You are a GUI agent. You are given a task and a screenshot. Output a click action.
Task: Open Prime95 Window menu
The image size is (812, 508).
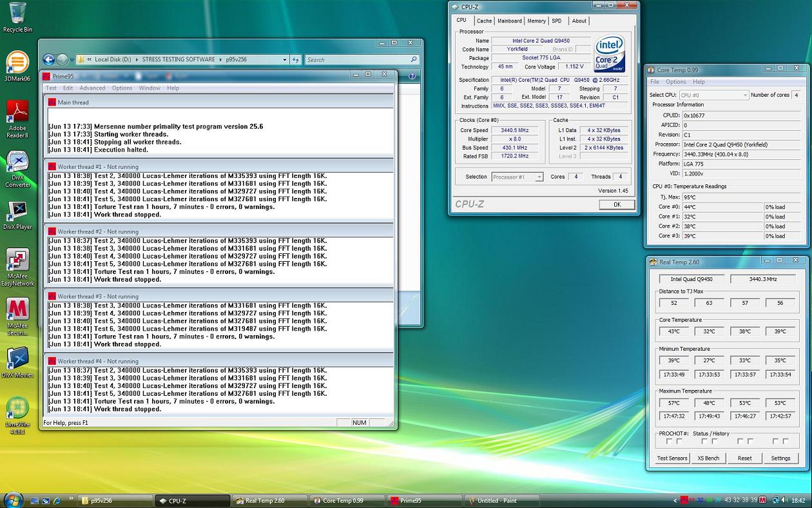(150, 88)
